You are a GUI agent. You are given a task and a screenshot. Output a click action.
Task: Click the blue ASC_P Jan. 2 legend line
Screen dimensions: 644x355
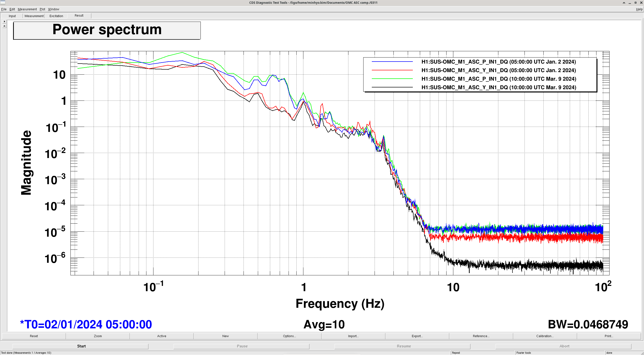click(392, 62)
